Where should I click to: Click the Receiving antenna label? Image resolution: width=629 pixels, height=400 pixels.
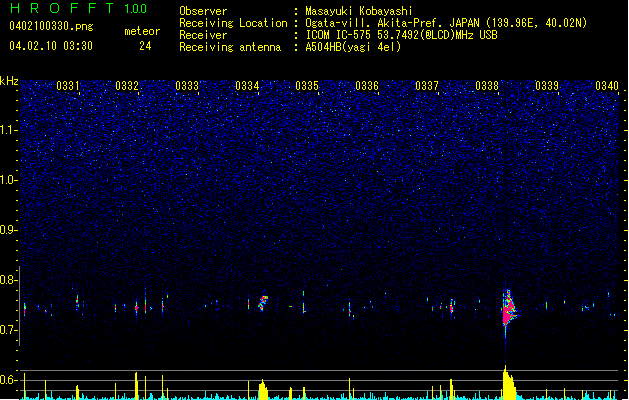click(230, 47)
